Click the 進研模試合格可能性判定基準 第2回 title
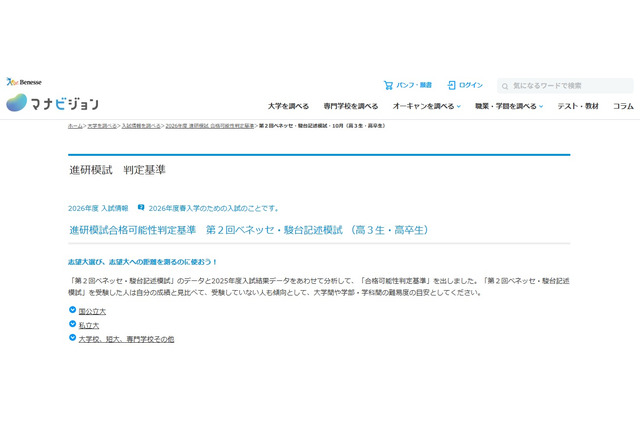640x426 pixels. click(249, 230)
